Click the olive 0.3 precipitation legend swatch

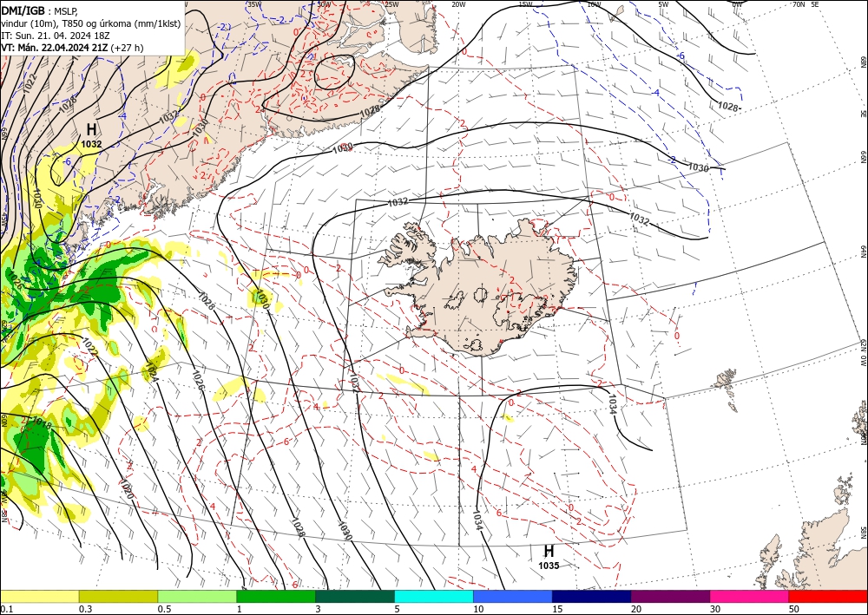118,596
